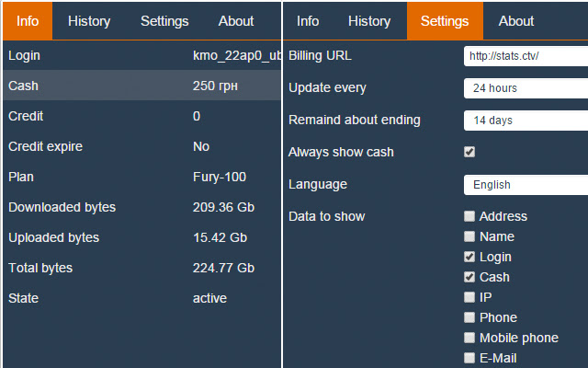
Task: Open History tab in right panel
Action: (369, 21)
